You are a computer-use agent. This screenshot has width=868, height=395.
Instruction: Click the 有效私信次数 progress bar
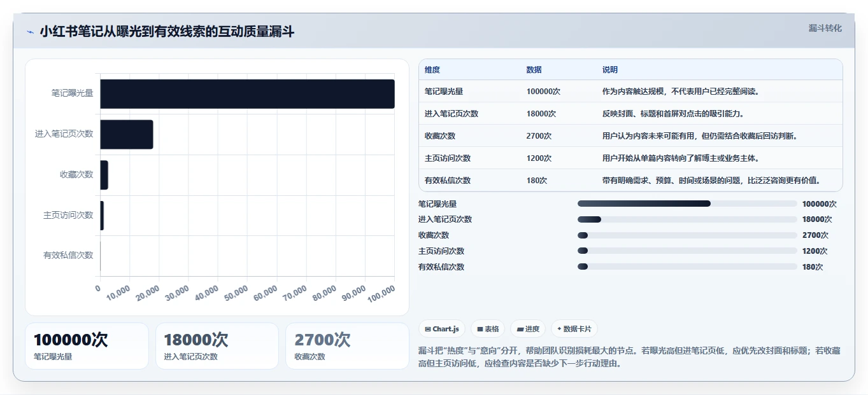(x=687, y=267)
